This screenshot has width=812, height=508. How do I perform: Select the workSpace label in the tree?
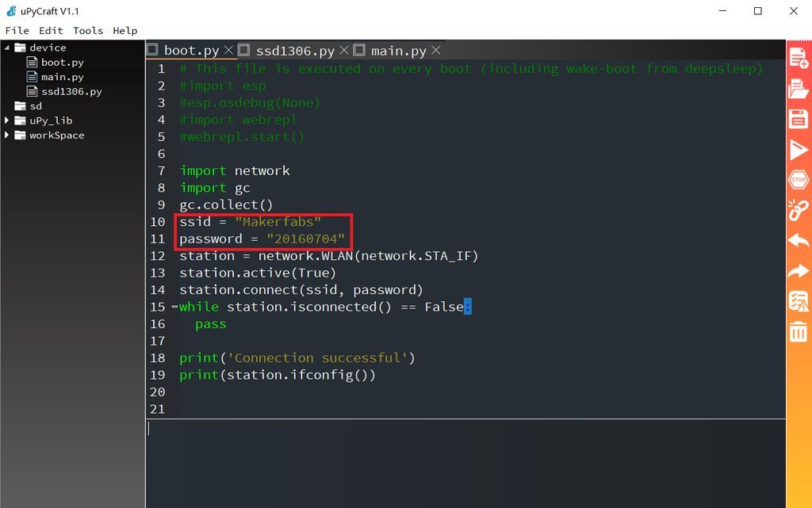point(56,135)
